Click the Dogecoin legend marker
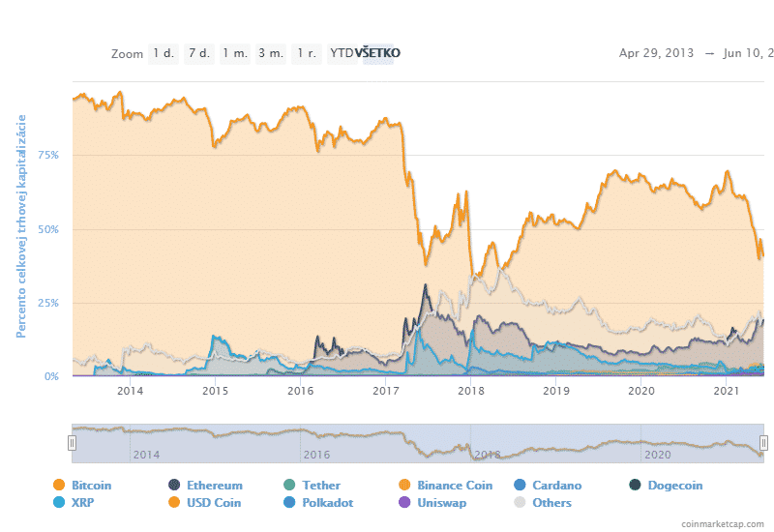The width and height of the screenshot is (774, 532). (x=636, y=486)
